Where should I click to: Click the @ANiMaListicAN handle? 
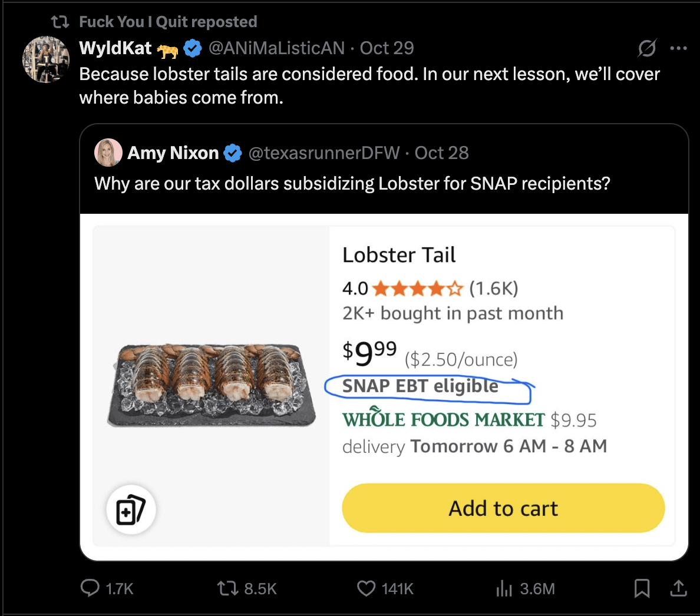coord(276,48)
